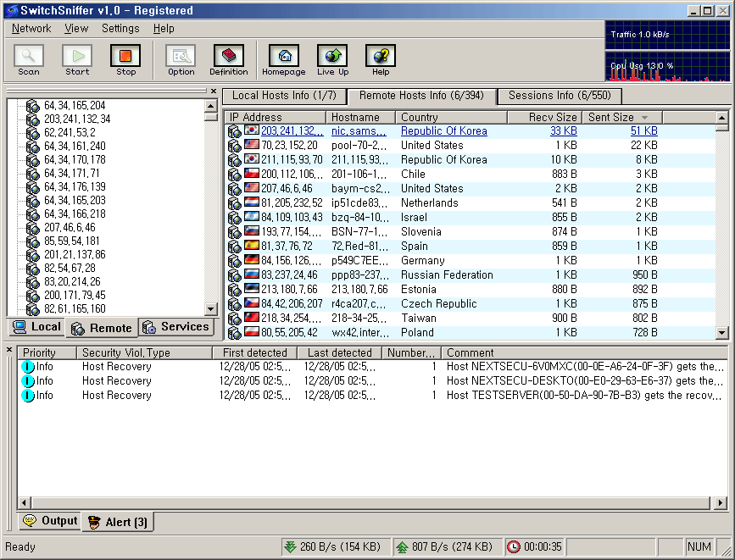The height and width of the screenshot is (560, 735).
Task: Click the Help toolbar icon
Action: 381,56
